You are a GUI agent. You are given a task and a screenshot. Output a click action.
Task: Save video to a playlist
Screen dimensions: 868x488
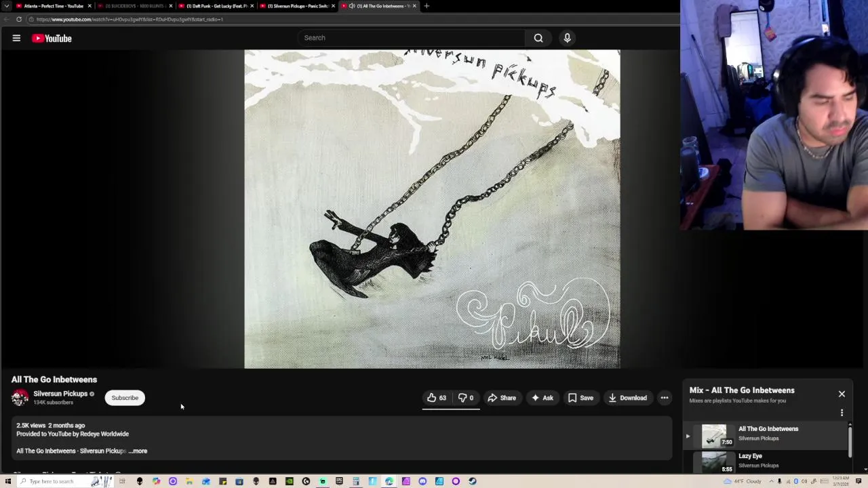580,398
